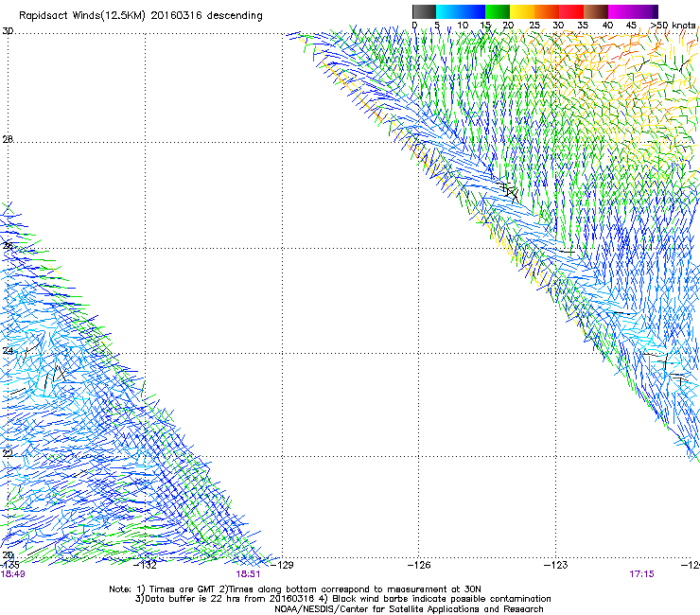Click the longitude label '-129'
700x615 pixels.
tap(283, 565)
